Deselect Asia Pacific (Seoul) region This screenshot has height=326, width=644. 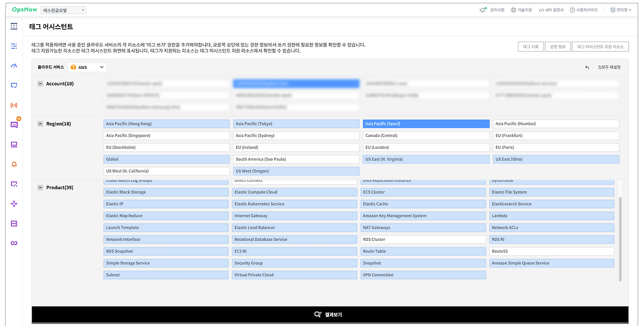[x=426, y=124]
